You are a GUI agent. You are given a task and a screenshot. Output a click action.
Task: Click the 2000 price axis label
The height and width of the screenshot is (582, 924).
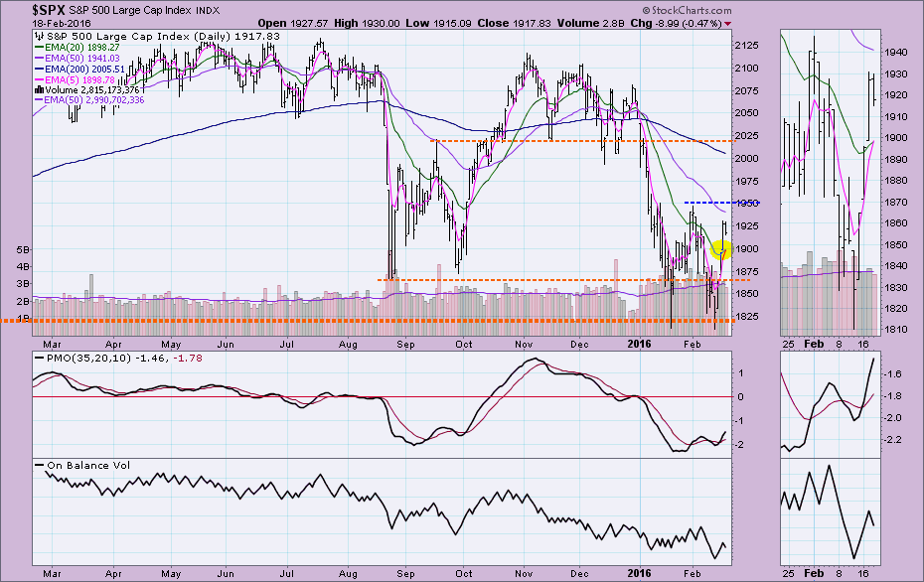pyautogui.click(x=746, y=159)
